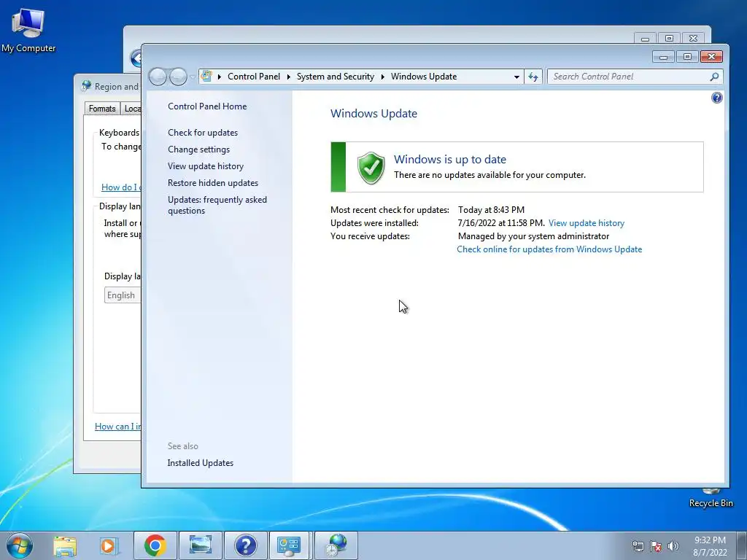Click Show desktop button at taskbar end
The width and height of the screenshot is (747, 560).
(x=741, y=545)
